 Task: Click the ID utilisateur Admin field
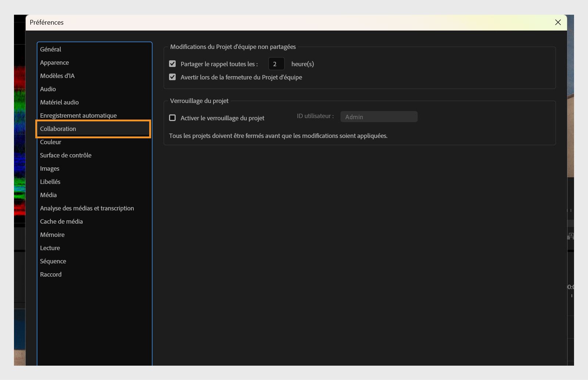coord(379,117)
